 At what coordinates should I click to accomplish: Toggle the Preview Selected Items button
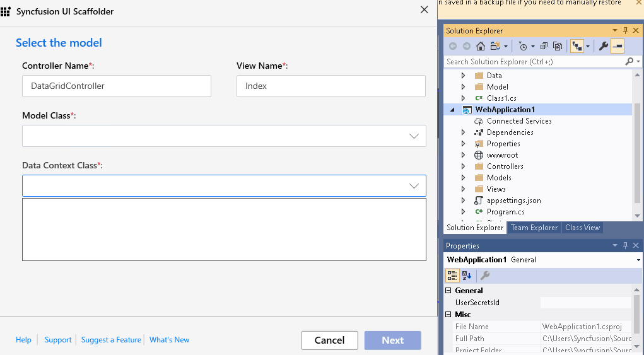(x=617, y=46)
